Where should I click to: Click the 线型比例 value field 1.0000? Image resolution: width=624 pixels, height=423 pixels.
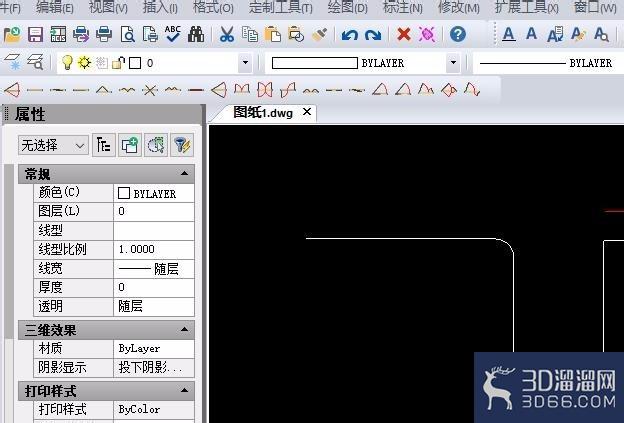(x=154, y=250)
